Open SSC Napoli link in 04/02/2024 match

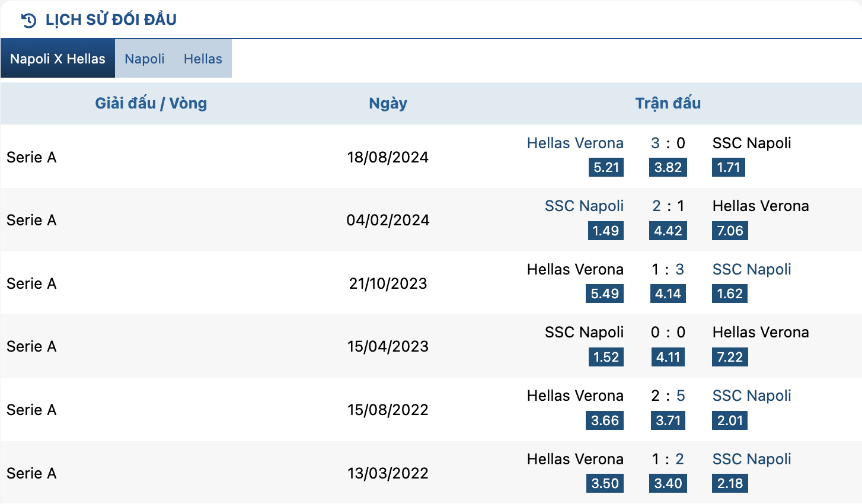tap(584, 206)
